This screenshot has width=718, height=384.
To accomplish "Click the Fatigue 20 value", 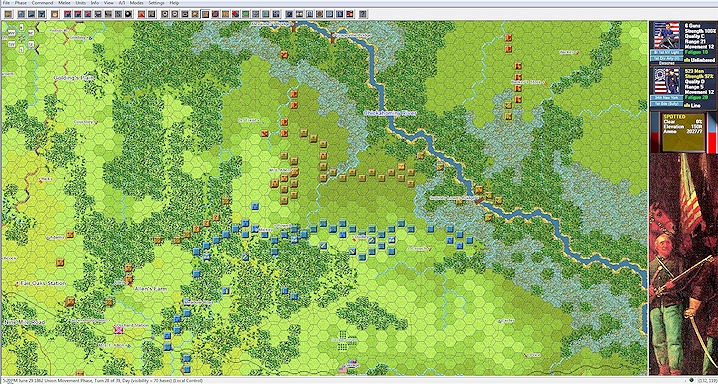I will click(x=696, y=97).
